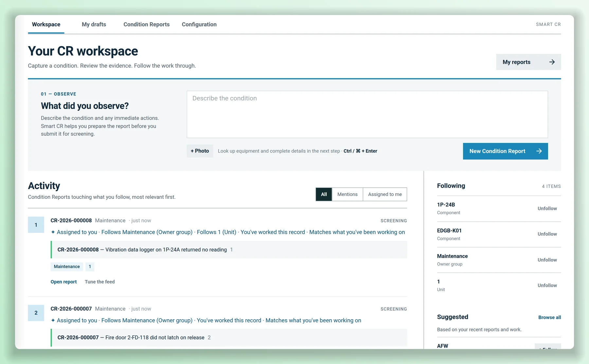Click the sparkle icon on the CR-2026-000008 reasons line

click(x=53, y=232)
